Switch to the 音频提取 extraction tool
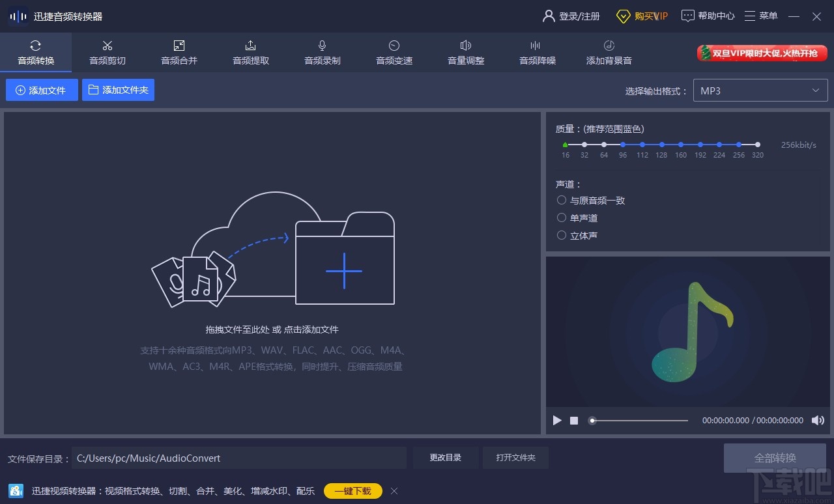The width and height of the screenshot is (834, 504). tap(250, 52)
